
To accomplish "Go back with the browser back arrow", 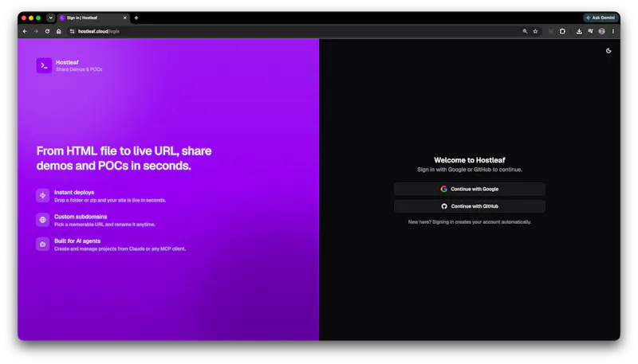I will tap(25, 31).
